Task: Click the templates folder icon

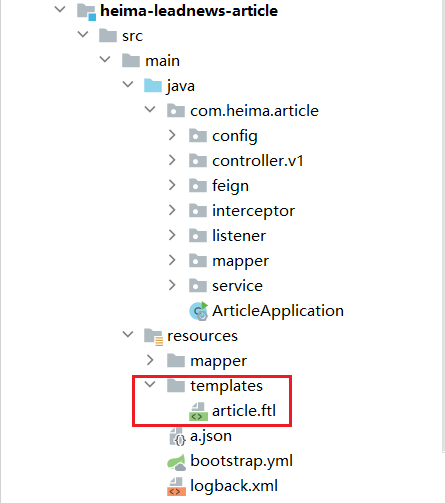Action: (176, 386)
